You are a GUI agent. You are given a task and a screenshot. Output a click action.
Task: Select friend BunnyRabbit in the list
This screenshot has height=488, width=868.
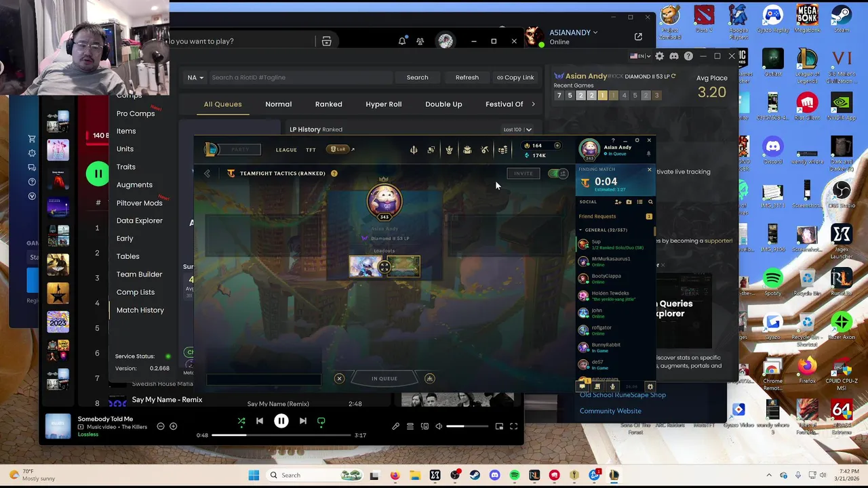coord(614,347)
